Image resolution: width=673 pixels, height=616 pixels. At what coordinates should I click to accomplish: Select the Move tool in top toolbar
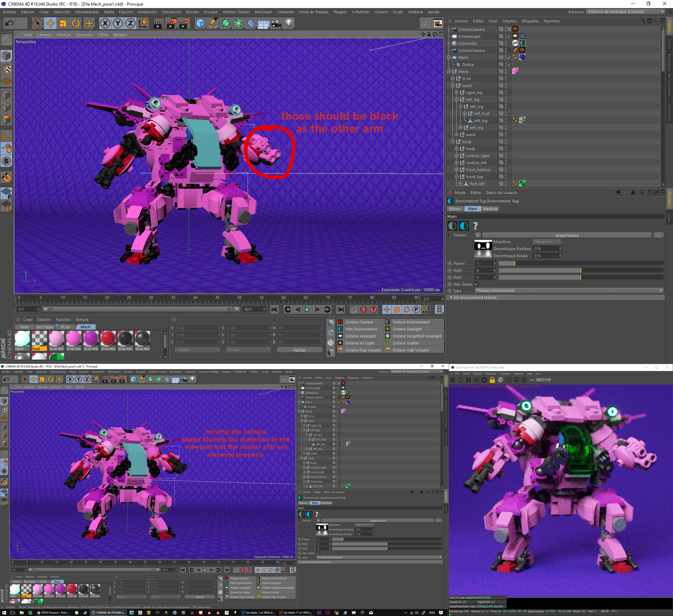pos(51,24)
